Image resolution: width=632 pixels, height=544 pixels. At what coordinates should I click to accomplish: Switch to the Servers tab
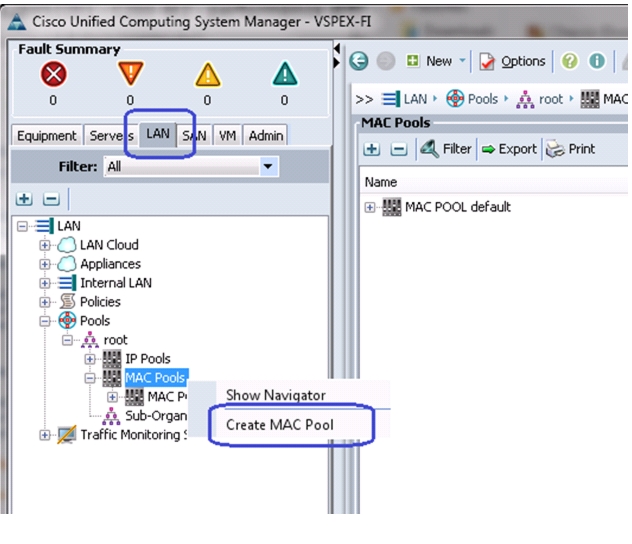point(112,136)
